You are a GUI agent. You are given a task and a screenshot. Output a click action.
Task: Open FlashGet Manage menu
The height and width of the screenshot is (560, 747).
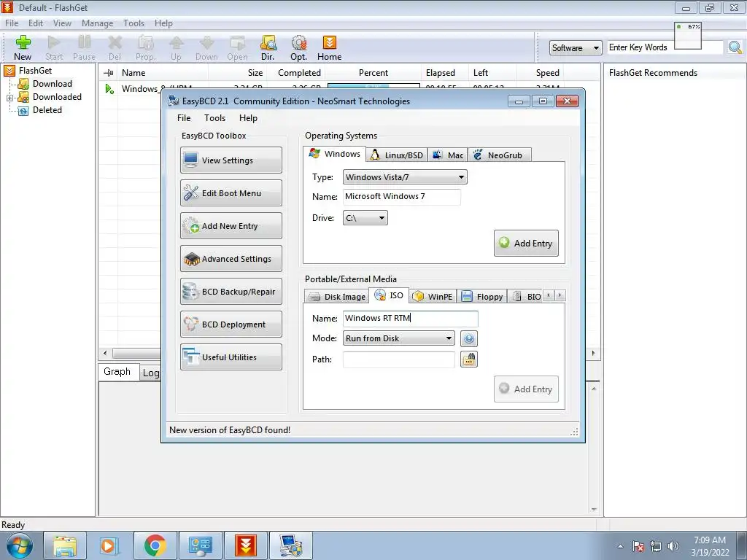click(97, 23)
